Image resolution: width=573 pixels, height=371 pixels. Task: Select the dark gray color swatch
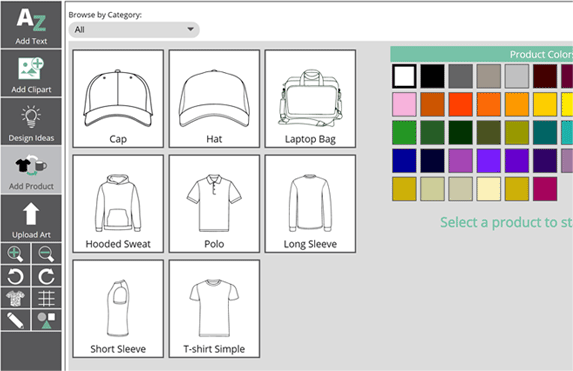[x=460, y=76]
